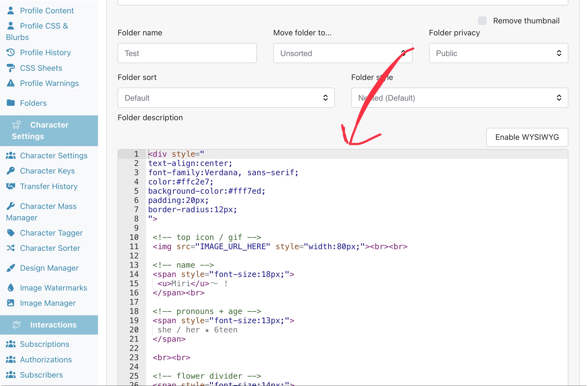Image resolution: width=588 pixels, height=386 pixels.
Task: Click the Character Mass Manager wrench icon
Action: pos(11,206)
